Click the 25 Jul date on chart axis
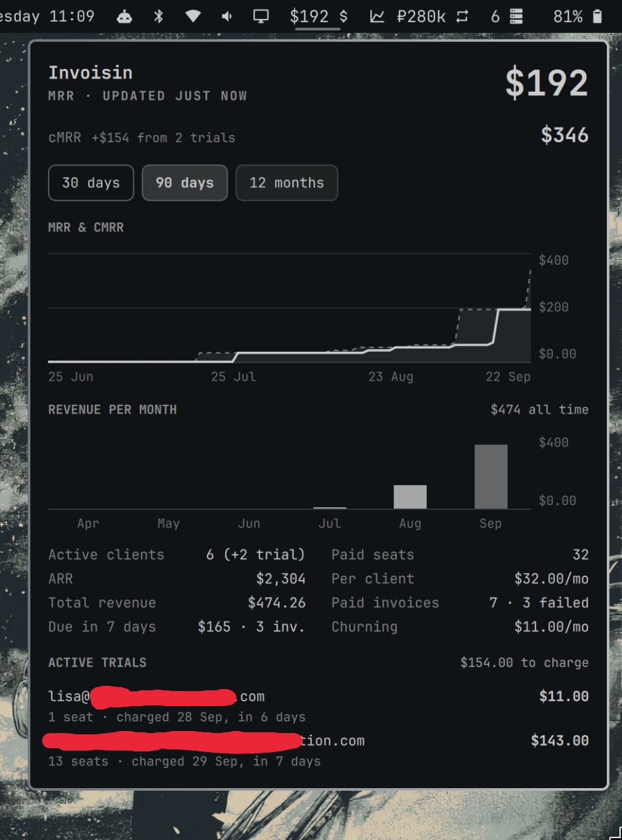Image resolution: width=622 pixels, height=840 pixels. pyautogui.click(x=234, y=377)
